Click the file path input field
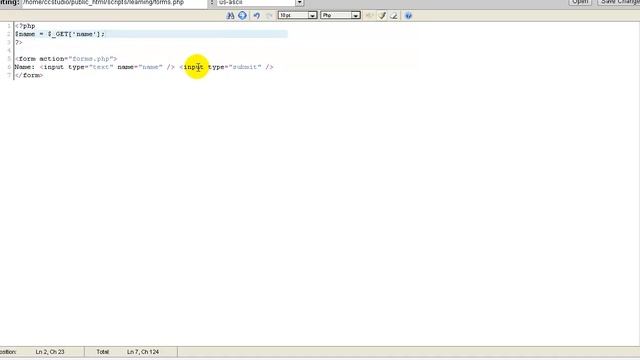The image size is (640, 360). (x=114, y=2)
